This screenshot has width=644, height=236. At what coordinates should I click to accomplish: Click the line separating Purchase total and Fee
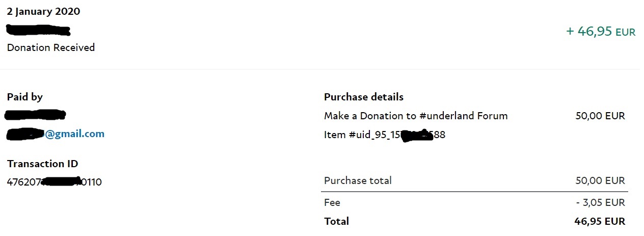point(474,192)
